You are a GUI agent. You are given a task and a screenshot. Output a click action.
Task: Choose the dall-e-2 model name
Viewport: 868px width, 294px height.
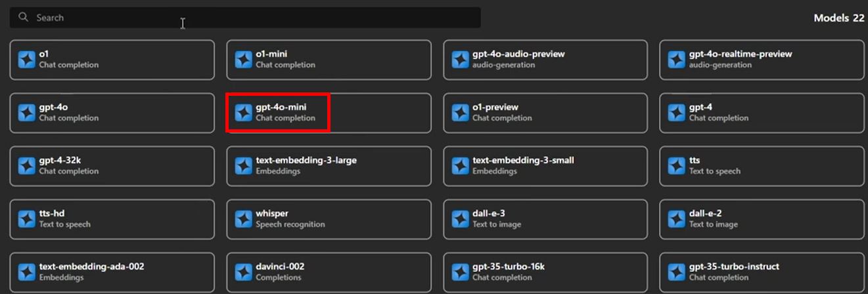tap(706, 213)
